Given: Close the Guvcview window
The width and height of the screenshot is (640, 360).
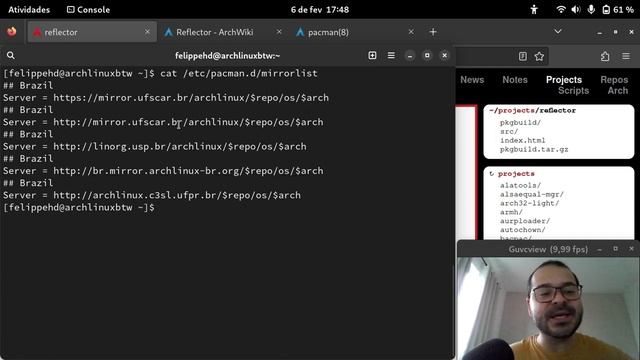Looking at the screenshot, I should tap(631, 249).
